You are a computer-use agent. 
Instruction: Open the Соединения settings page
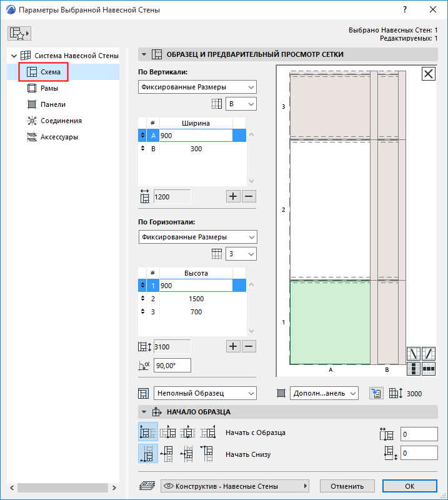tap(54, 121)
